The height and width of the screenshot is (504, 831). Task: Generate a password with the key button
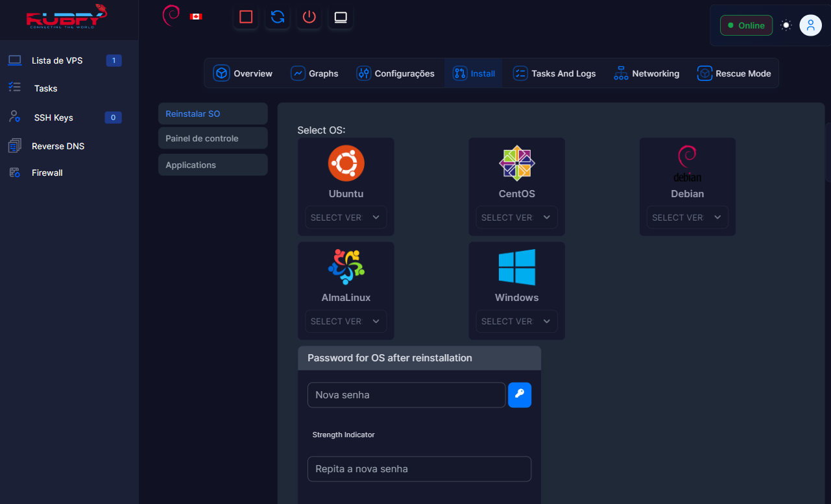(x=520, y=395)
